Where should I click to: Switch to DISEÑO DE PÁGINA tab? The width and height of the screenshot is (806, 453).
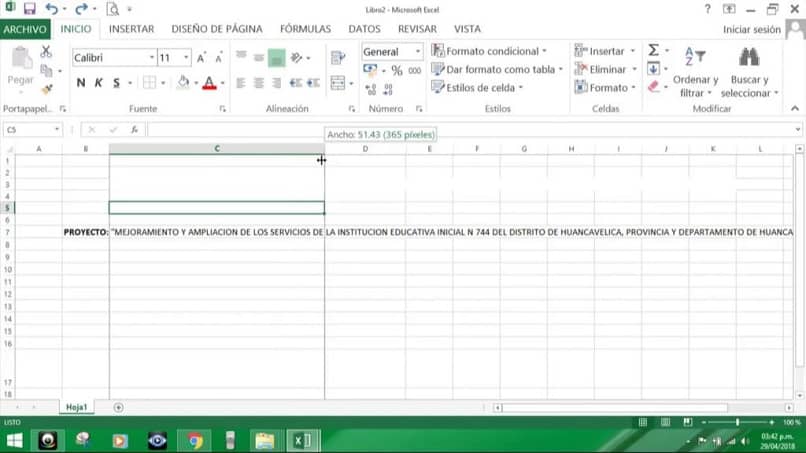tap(217, 29)
